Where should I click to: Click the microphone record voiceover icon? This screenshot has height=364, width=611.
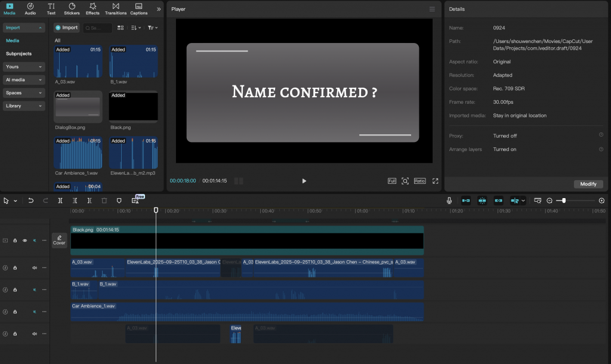tap(449, 201)
